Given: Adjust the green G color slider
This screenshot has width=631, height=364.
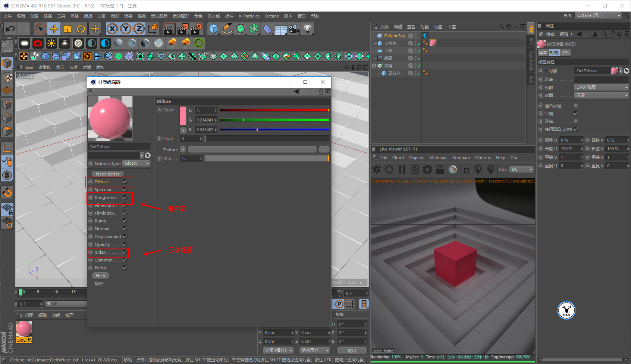Looking at the screenshot, I should (274, 120).
